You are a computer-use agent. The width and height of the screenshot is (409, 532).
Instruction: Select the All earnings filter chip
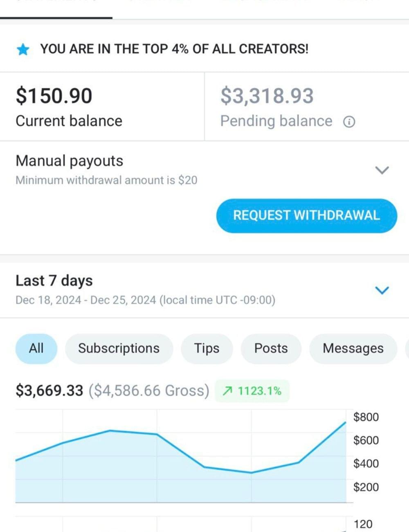point(36,348)
